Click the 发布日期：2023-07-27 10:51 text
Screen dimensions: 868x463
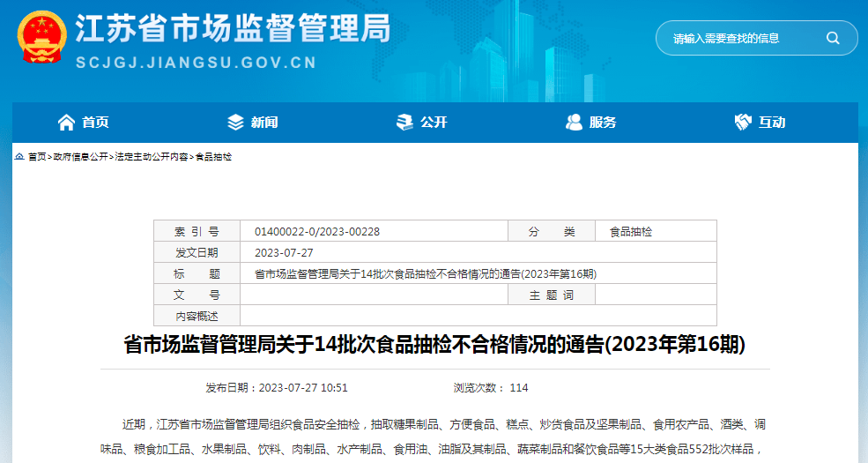pos(276,388)
